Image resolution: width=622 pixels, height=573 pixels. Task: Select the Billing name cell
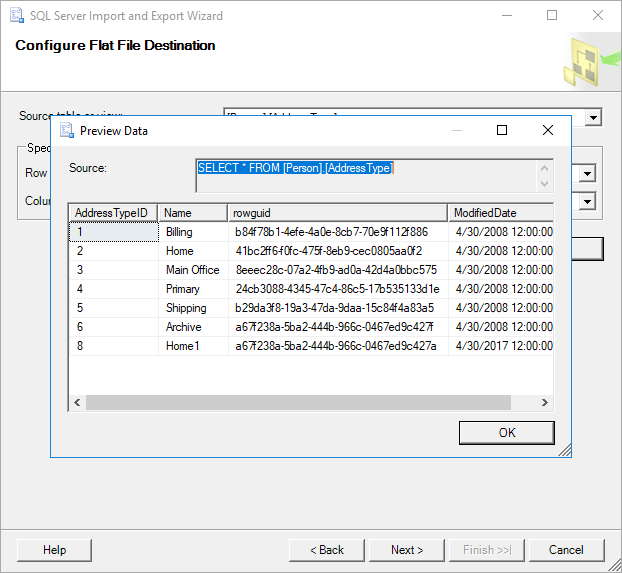coord(193,232)
